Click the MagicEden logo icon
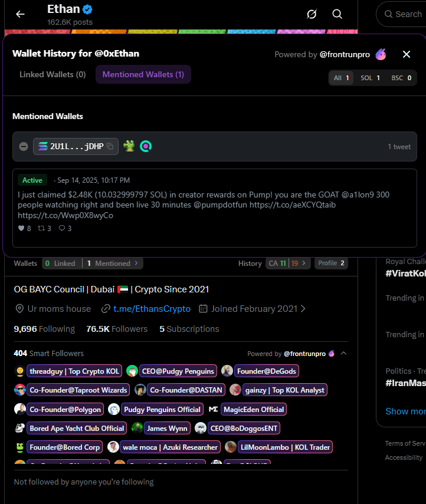The image size is (426, 504). click(x=214, y=409)
